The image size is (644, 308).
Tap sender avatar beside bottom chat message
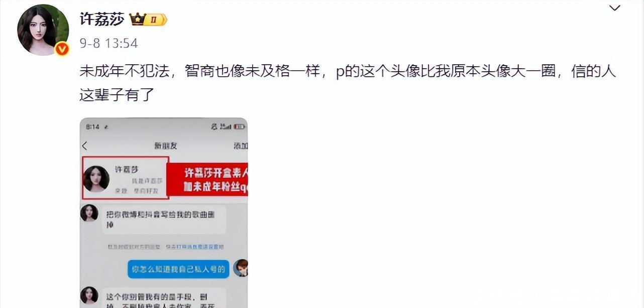coord(89,295)
